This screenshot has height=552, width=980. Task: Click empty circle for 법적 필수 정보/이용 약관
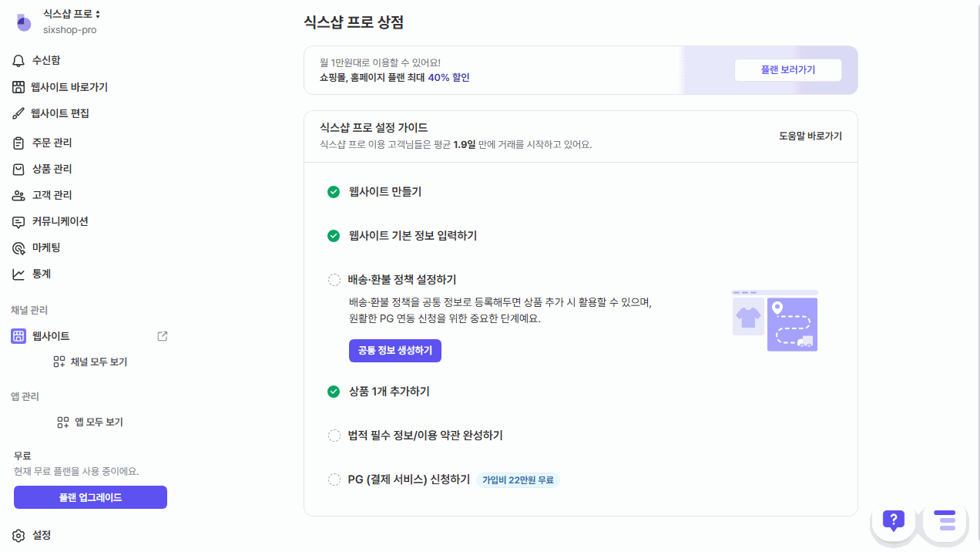coord(334,436)
